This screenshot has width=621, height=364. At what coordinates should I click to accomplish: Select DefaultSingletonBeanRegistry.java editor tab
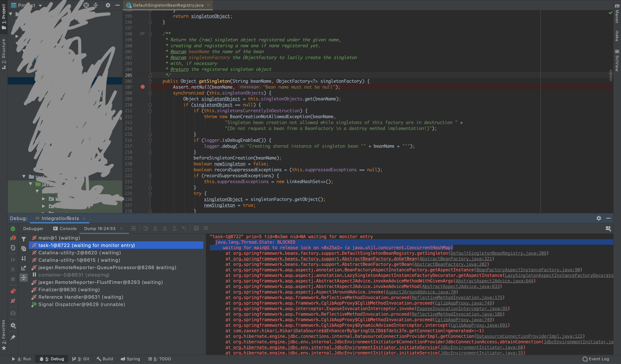click(168, 5)
